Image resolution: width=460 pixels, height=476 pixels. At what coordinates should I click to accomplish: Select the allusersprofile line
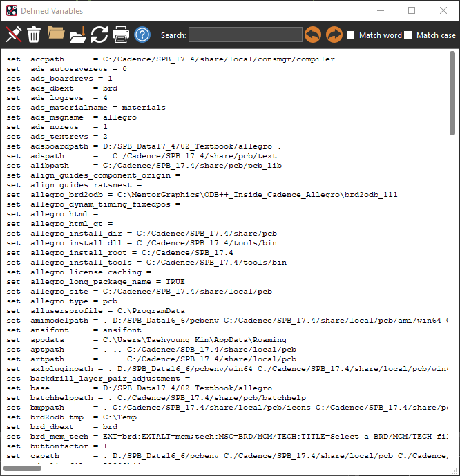point(95,312)
